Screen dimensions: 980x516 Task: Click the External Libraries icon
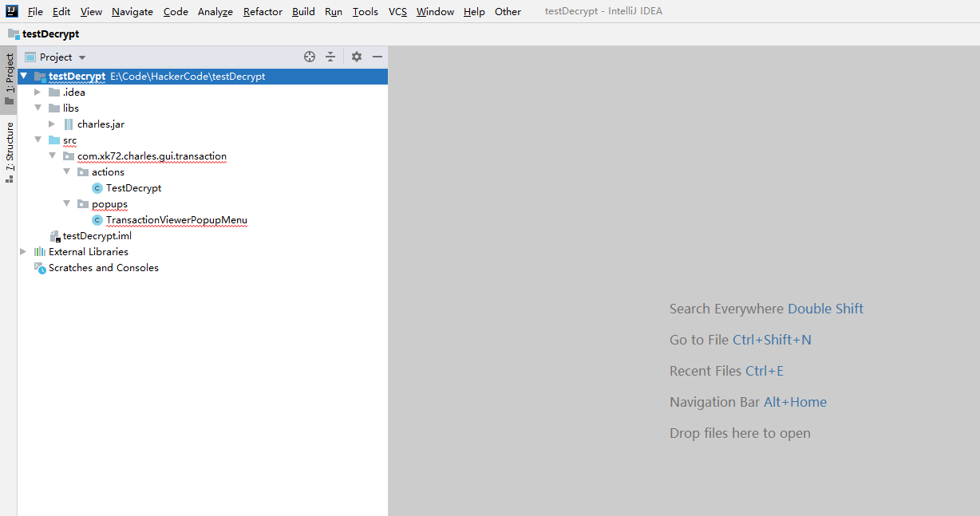pyautogui.click(x=40, y=252)
